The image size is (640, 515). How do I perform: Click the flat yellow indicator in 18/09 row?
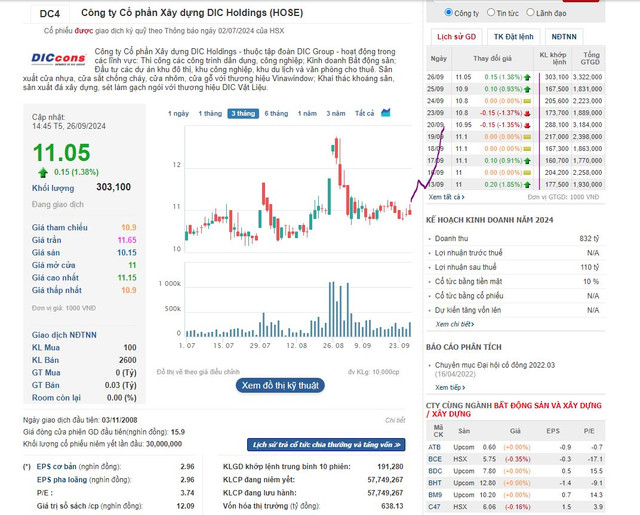point(527,149)
